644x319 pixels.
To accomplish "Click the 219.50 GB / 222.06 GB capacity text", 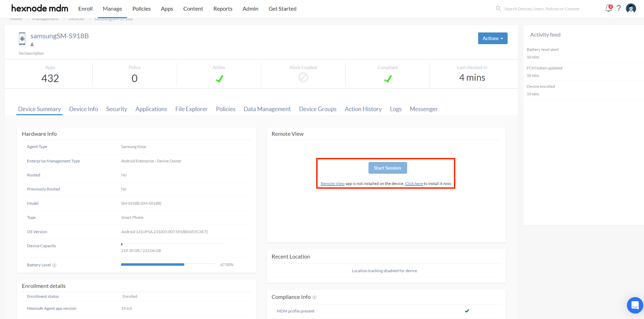I will click(x=141, y=251).
